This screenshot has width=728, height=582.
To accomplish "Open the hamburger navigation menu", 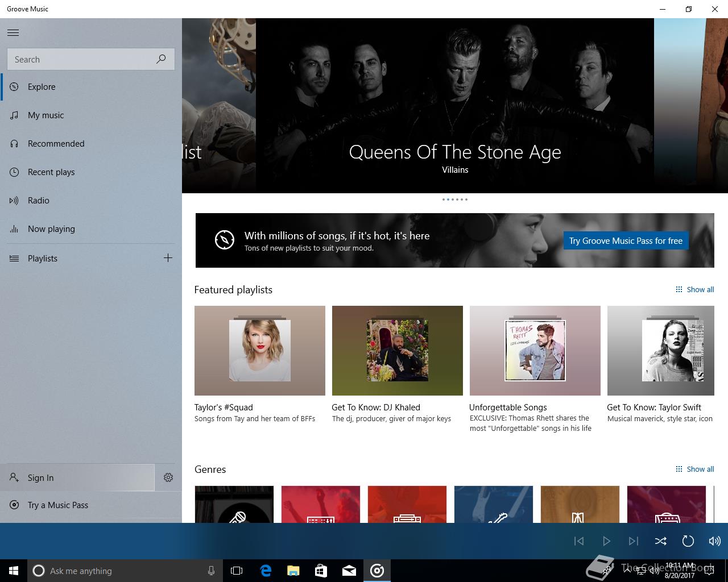I will point(13,32).
